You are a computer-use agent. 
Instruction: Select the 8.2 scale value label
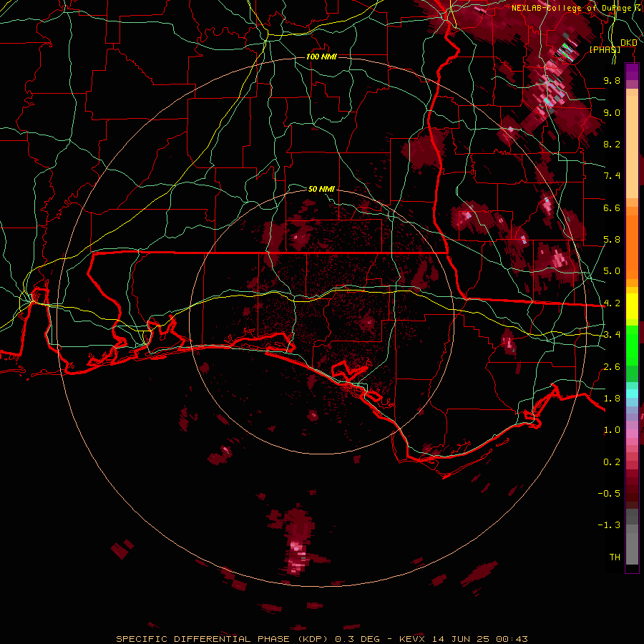[612, 144]
